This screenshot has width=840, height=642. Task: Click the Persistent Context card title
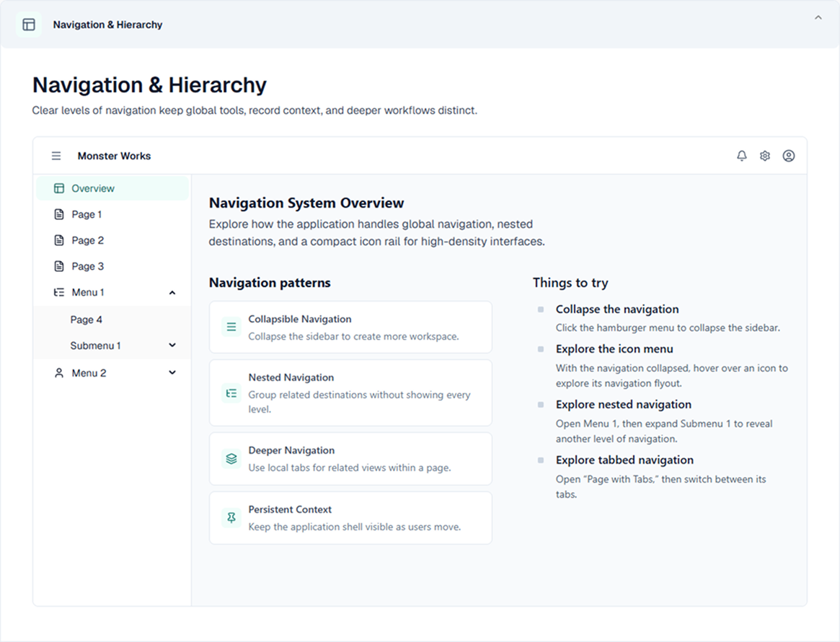(290, 509)
